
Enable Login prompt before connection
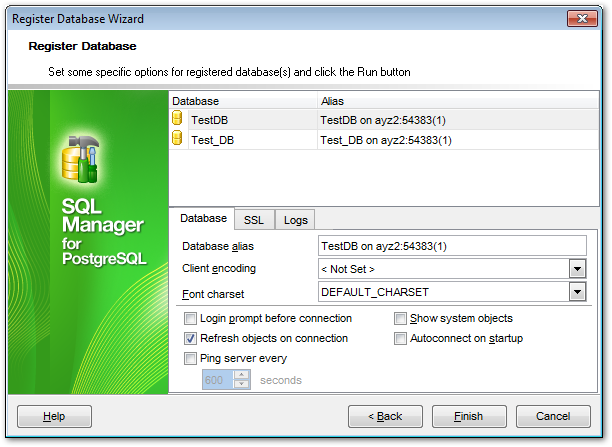(x=191, y=319)
